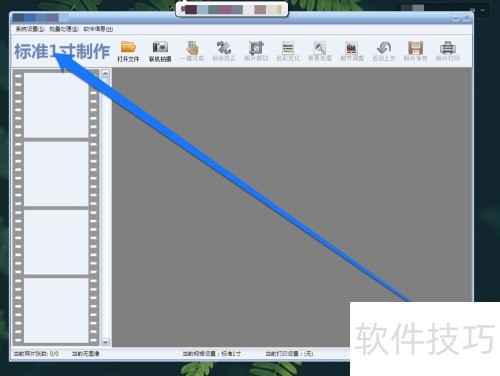Open the 细节调整 detail adjustment histogram icon
500x376 pixels.
point(352,47)
